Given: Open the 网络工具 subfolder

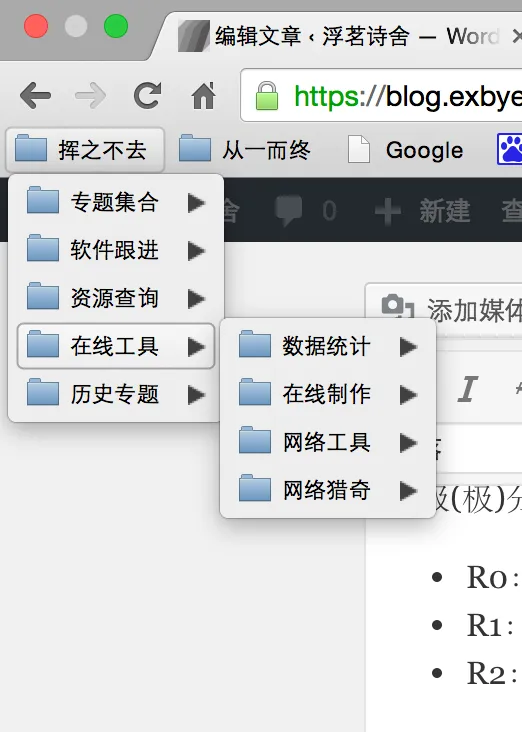Looking at the screenshot, I should [x=328, y=443].
